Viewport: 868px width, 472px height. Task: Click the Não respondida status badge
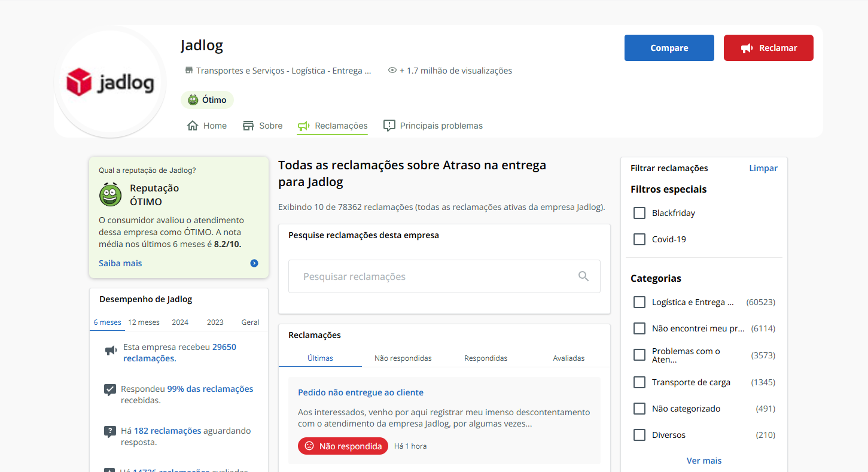343,446
